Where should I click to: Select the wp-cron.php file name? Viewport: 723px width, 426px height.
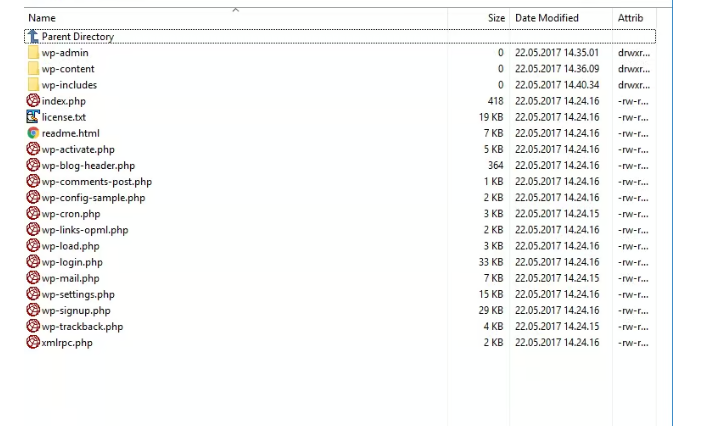(71, 214)
